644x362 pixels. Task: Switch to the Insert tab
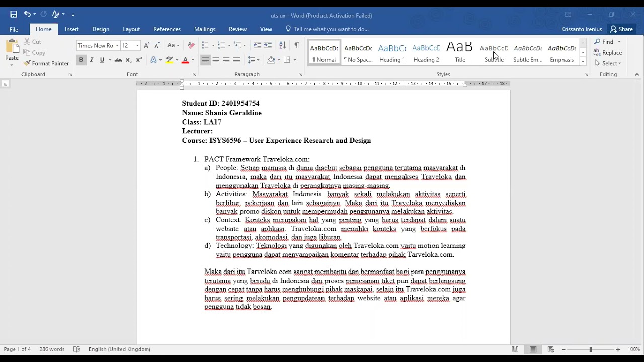72,29
